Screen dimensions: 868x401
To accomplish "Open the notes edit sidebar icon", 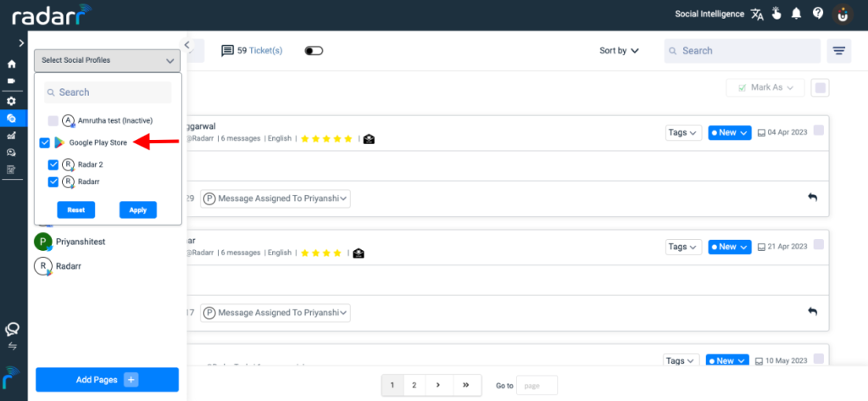I will tap(11, 170).
